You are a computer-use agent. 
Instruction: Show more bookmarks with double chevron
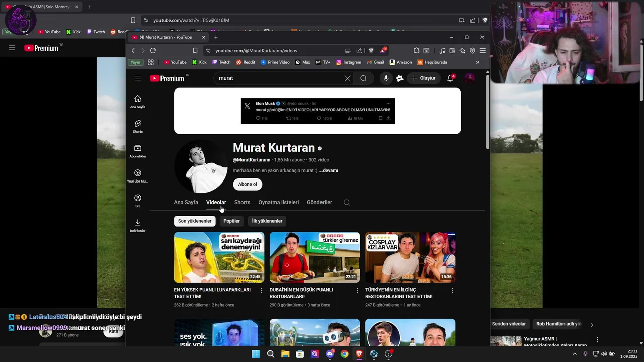[x=477, y=62]
